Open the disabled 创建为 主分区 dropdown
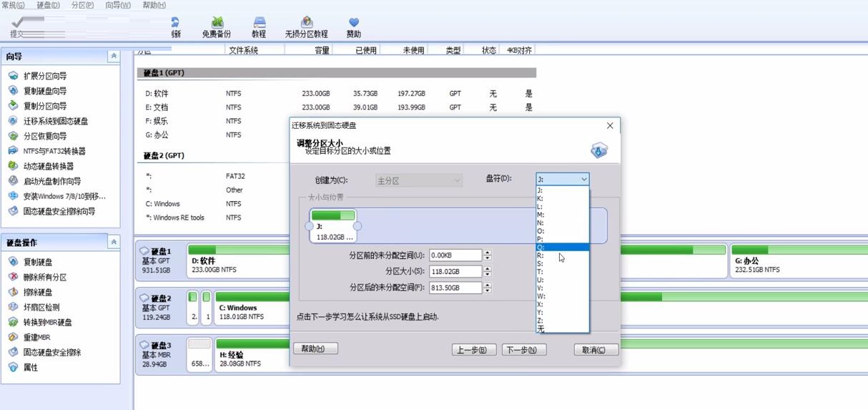868x410 pixels. coord(419,180)
